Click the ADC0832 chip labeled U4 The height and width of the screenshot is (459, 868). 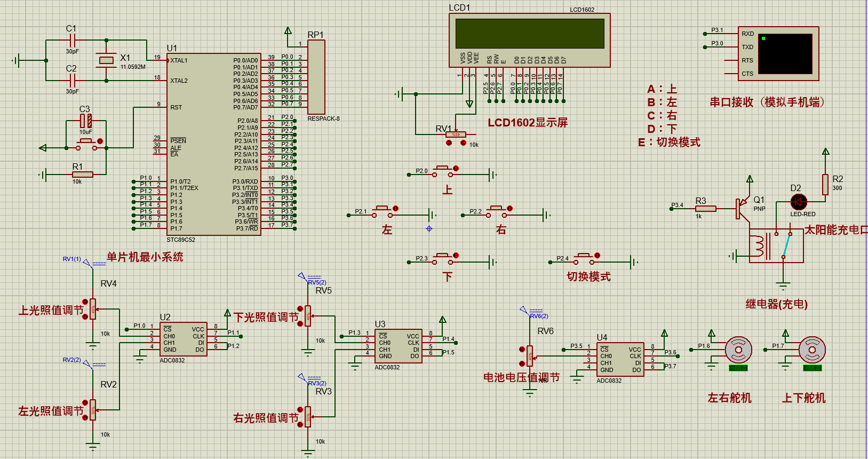pos(620,360)
